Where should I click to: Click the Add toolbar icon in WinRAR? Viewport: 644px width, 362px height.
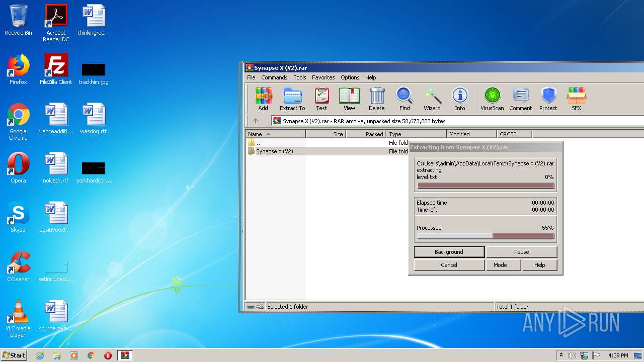(263, 99)
